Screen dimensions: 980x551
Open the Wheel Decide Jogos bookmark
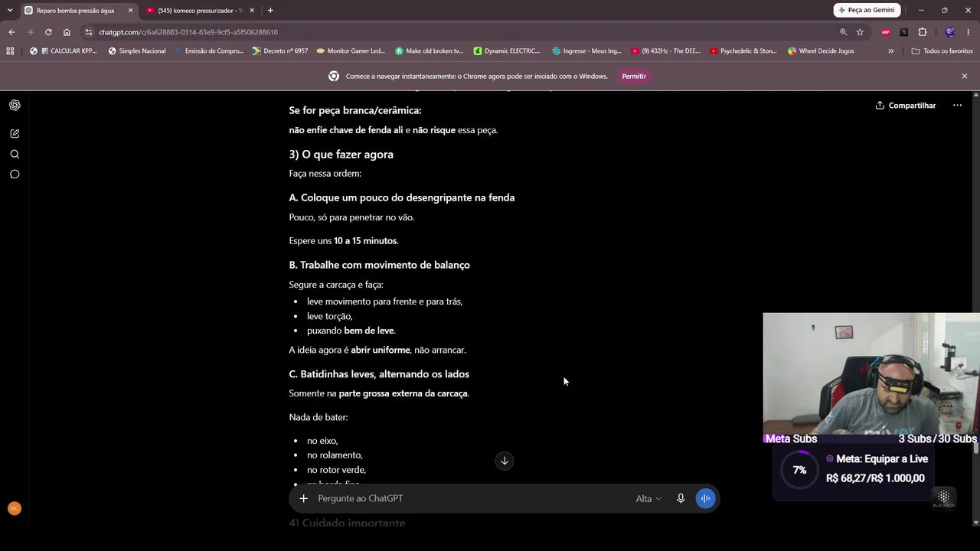point(822,51)
